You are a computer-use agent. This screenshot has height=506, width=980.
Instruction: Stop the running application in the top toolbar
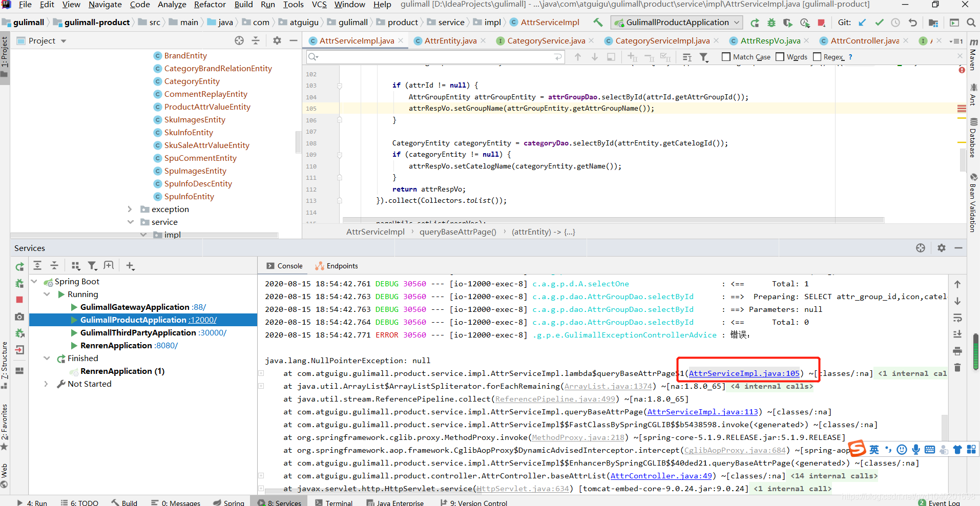[x=822, y=23]
